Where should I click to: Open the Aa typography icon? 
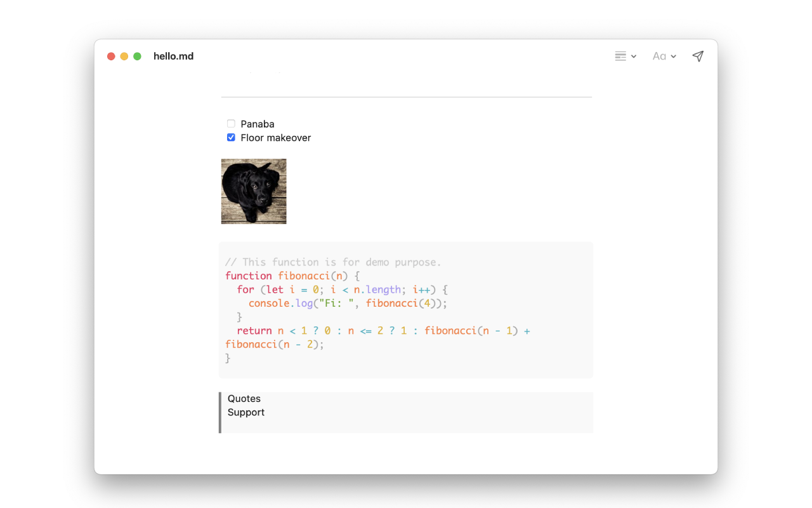click(659, 56)
